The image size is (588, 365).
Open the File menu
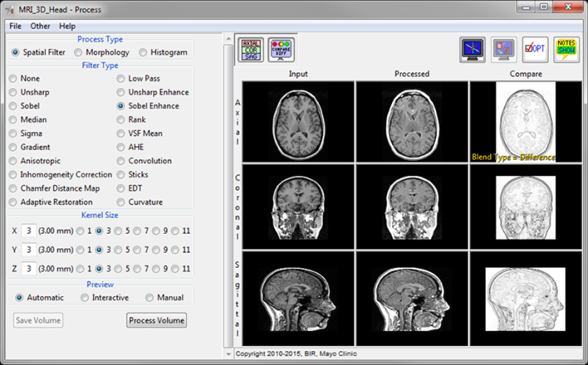(16, 26)
